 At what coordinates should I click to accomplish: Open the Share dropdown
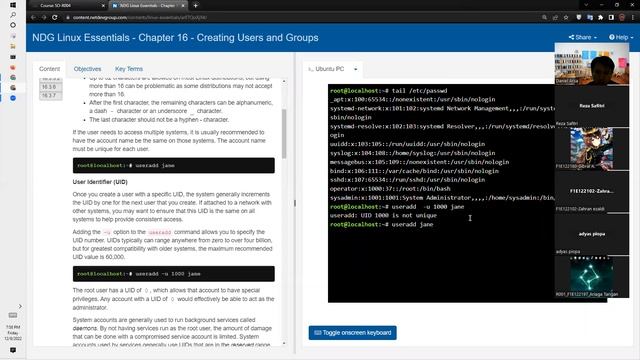pyautogui.click(x=582, y=37)
